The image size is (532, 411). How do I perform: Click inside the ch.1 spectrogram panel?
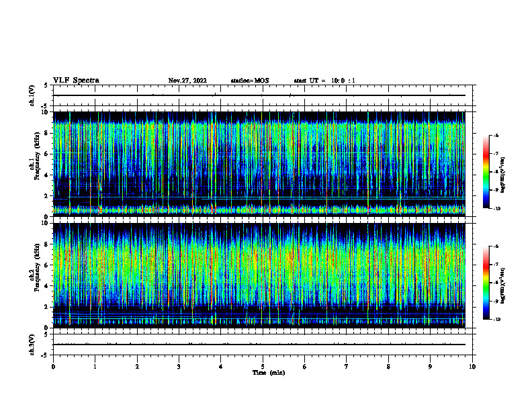tap(259, 164)
